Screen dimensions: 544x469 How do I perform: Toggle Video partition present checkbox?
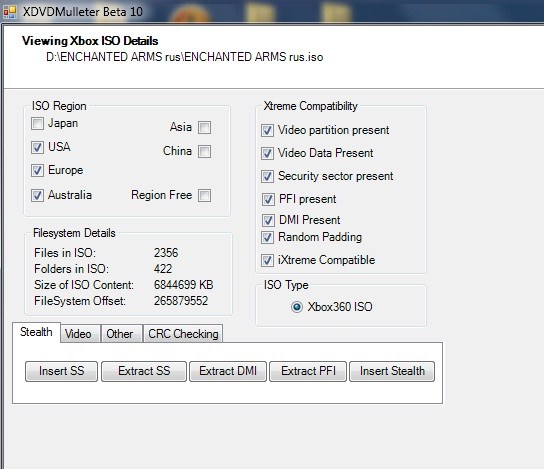267,131
